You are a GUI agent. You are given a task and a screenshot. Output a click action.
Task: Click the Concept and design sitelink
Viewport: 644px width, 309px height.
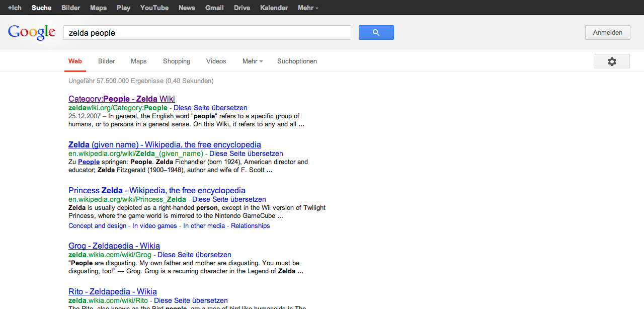[x=97, y=226]
